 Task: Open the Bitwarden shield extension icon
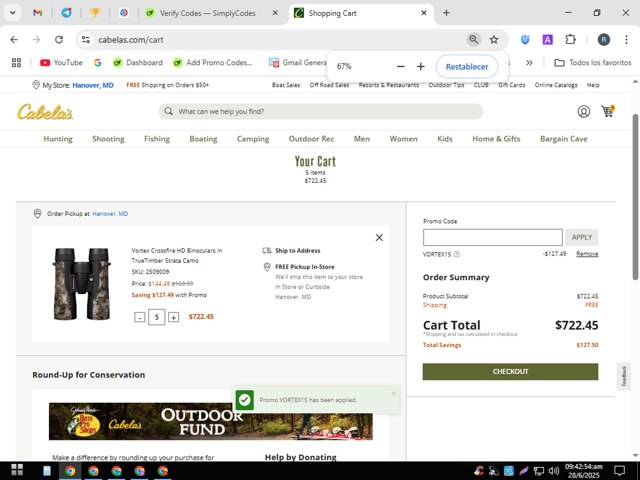click(x=525, y=40)
